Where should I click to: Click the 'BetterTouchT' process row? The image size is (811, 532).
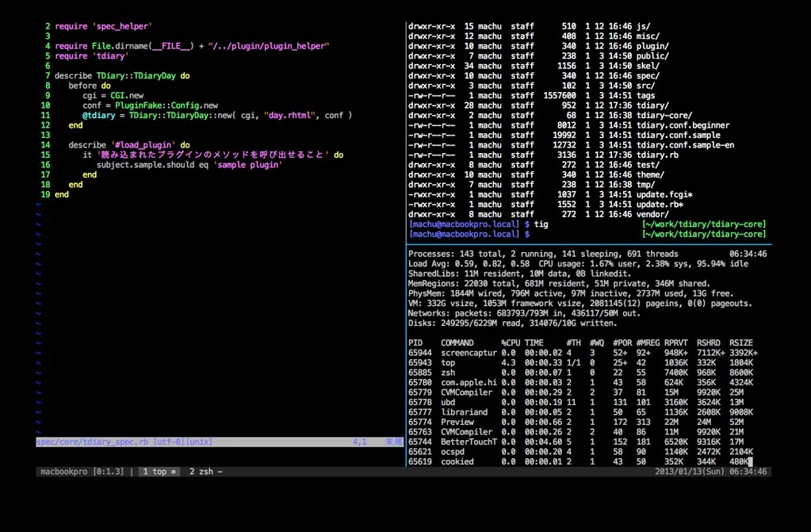(x=576, y=442)
